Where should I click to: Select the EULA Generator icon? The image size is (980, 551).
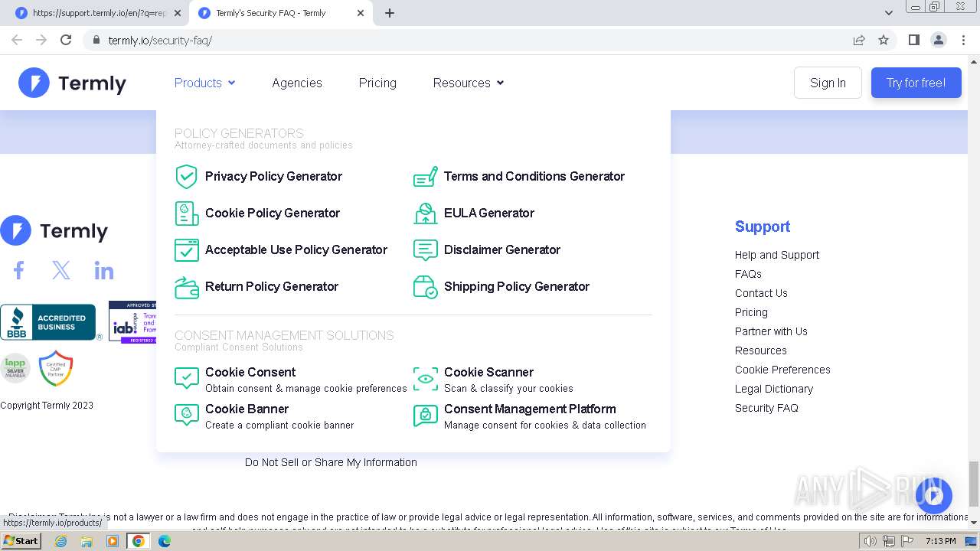[426, 214]
